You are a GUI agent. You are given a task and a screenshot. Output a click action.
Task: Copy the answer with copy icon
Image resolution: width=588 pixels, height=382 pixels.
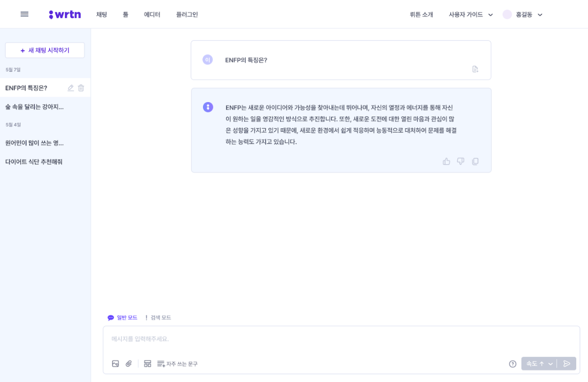pyautogui.click(x=475, y=162)
